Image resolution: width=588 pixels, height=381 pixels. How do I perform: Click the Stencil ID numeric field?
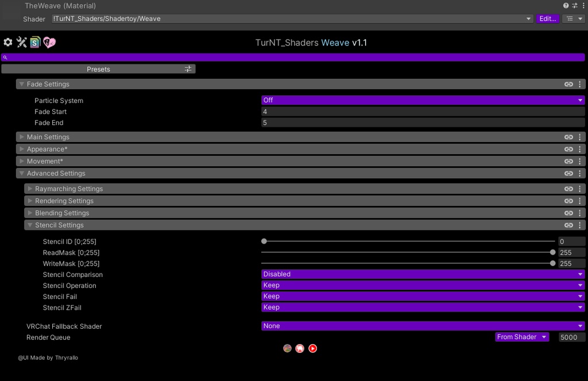pyautogui.click(x=571, y=241)
